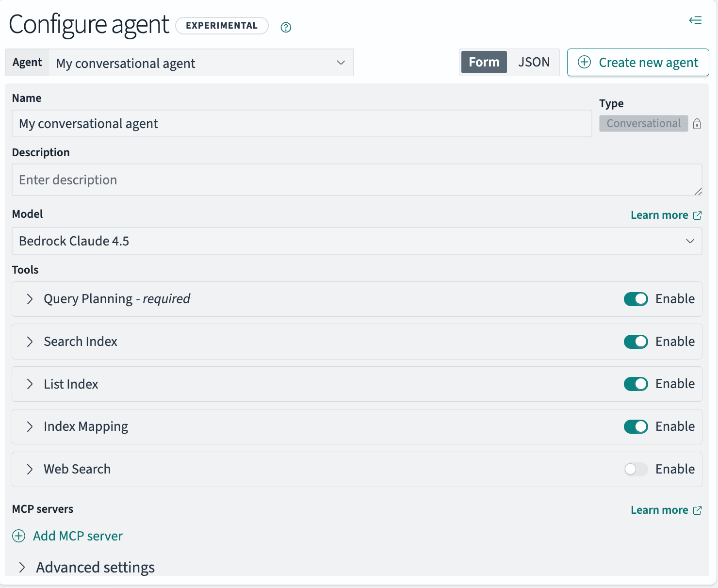Image resolution: width=718 pixels, height=588 pixels.
Task: Click the plus icon in Create new agent
Action: click(x=584, y=62)
